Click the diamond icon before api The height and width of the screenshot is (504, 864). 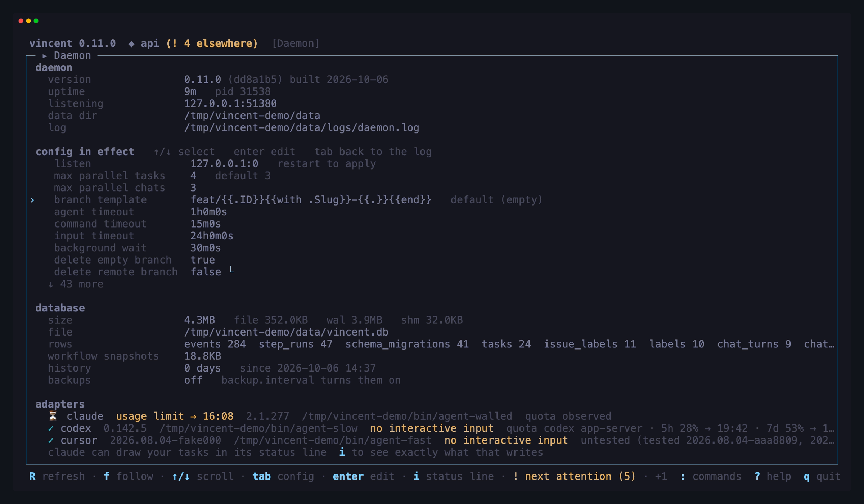131,44
